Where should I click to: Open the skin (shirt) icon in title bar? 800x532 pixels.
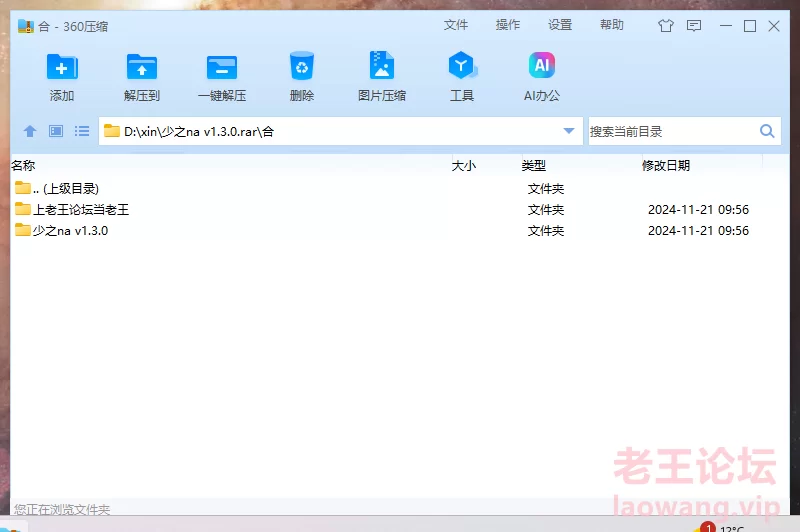point(665,26)
